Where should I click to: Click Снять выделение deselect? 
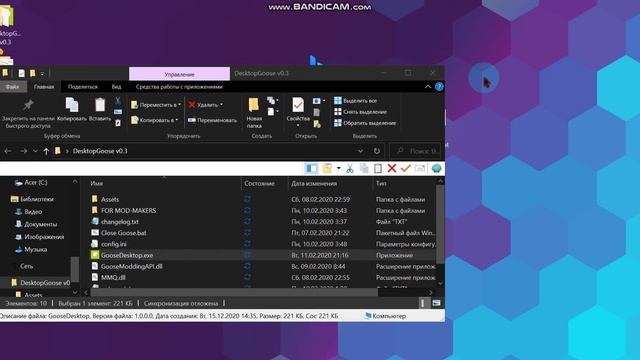(360, 111)
